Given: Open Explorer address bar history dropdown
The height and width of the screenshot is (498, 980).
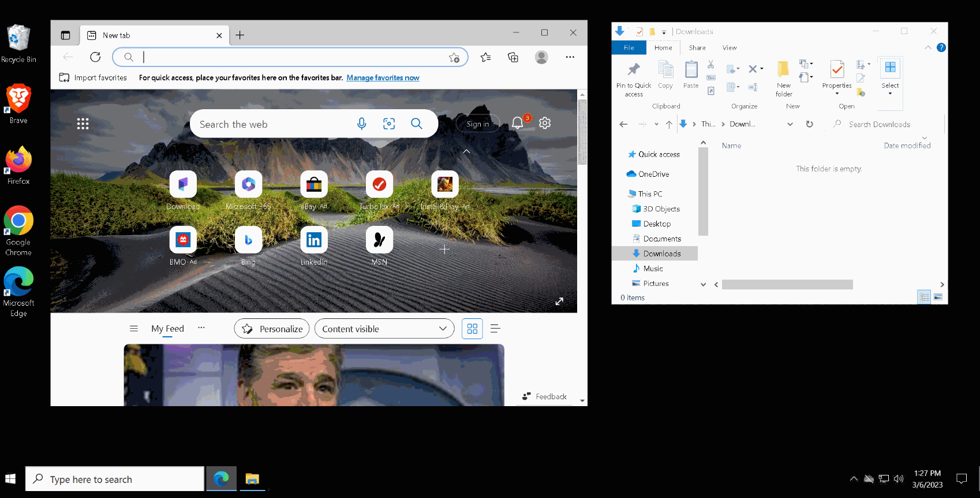Looking at the screenshot, I should [x=790, y=124].
